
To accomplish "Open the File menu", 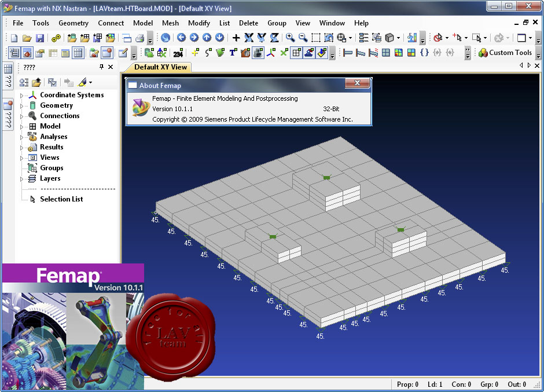I will (x=18, y=23).
